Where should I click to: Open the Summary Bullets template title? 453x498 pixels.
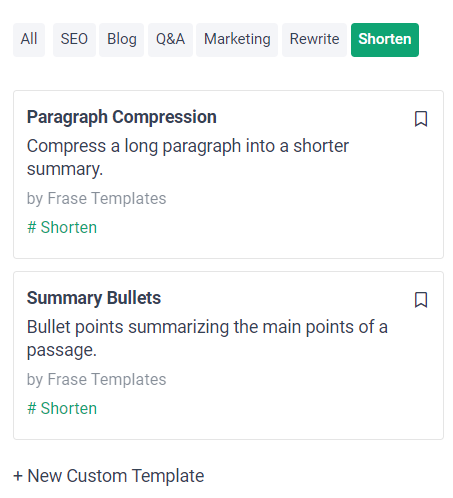point(94,298)
